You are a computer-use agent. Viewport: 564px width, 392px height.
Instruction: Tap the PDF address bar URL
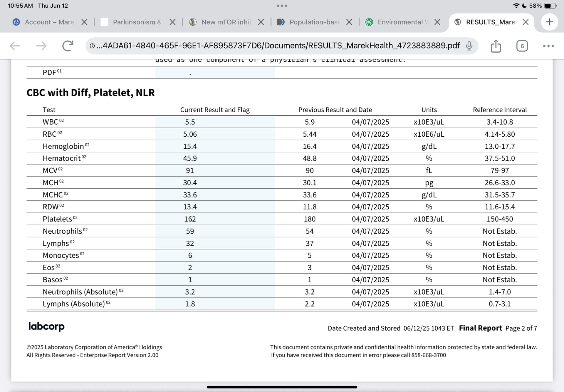click(x=278, y=46)
